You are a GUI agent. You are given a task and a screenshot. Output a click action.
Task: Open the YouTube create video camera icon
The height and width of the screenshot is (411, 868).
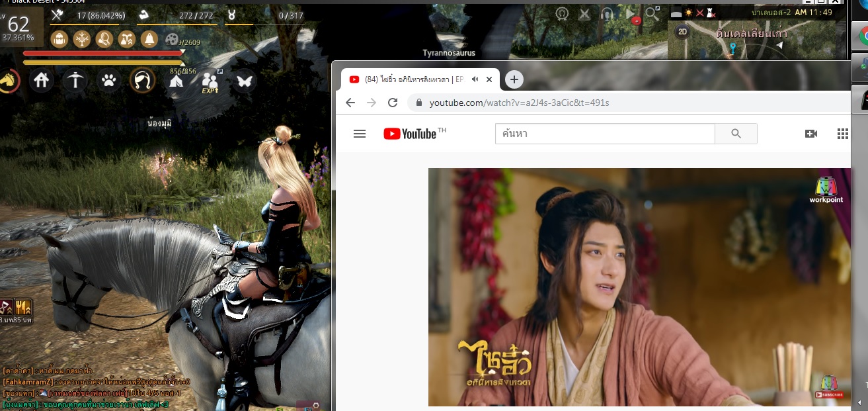811,134
